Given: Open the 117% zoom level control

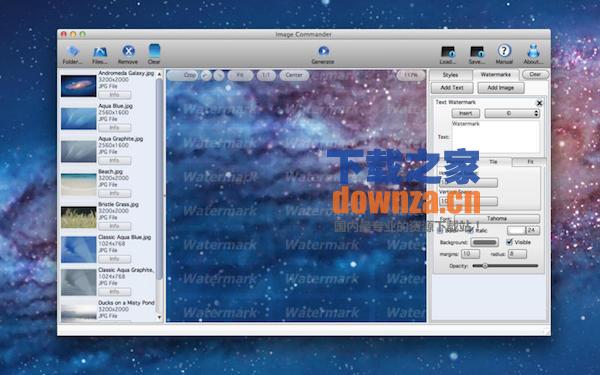Looking at the screenshot, I should pyautogui.click(x=411, y=75).
